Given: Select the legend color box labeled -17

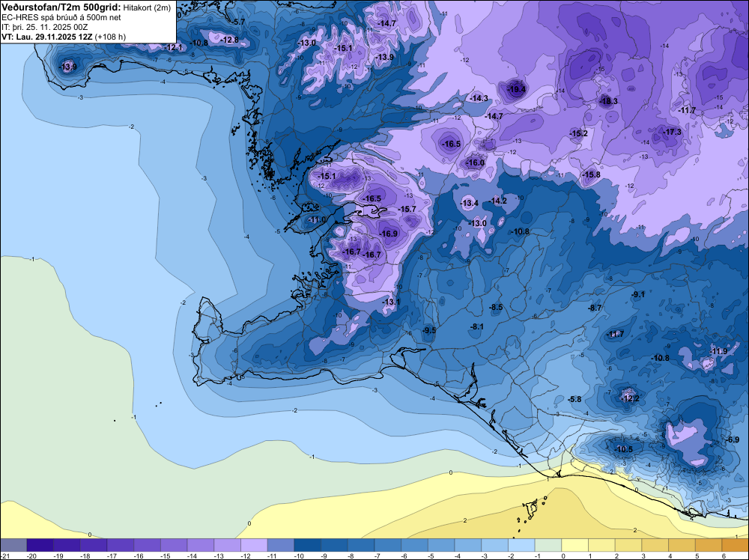Looking at the screenshot, I should click(121, 545).
